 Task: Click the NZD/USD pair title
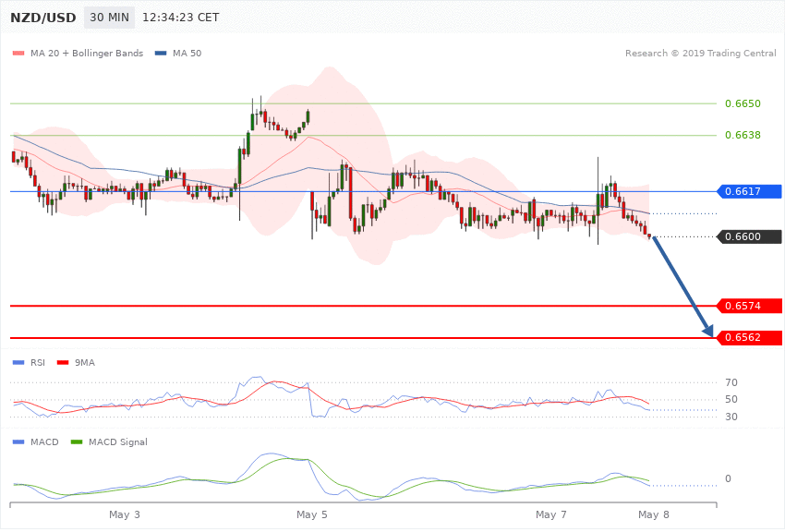[x=43, y=18]
